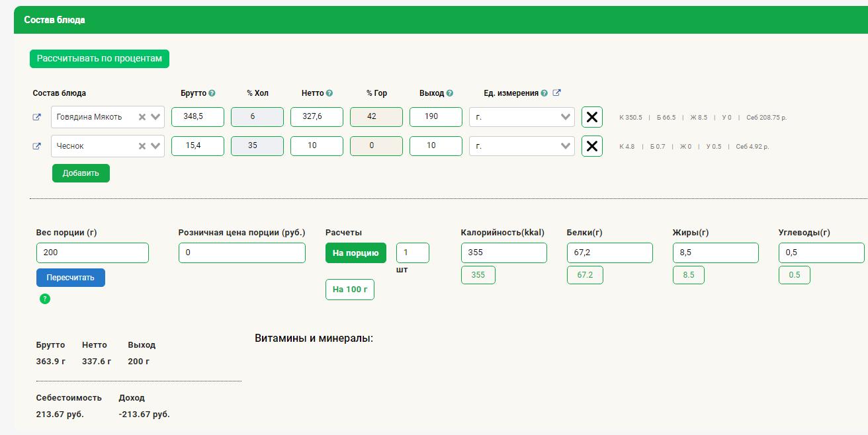Expand the Чеснок ingredient dropdown

[x=156, y=147]
